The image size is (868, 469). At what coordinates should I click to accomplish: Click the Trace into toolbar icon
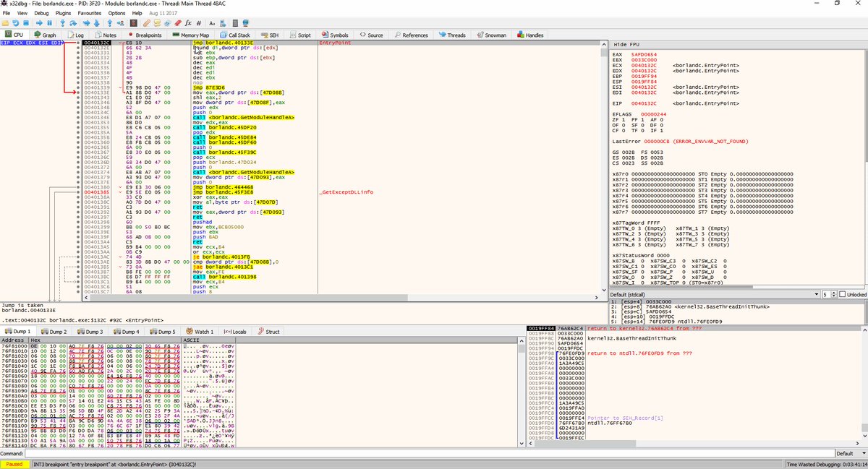point(86,23)
